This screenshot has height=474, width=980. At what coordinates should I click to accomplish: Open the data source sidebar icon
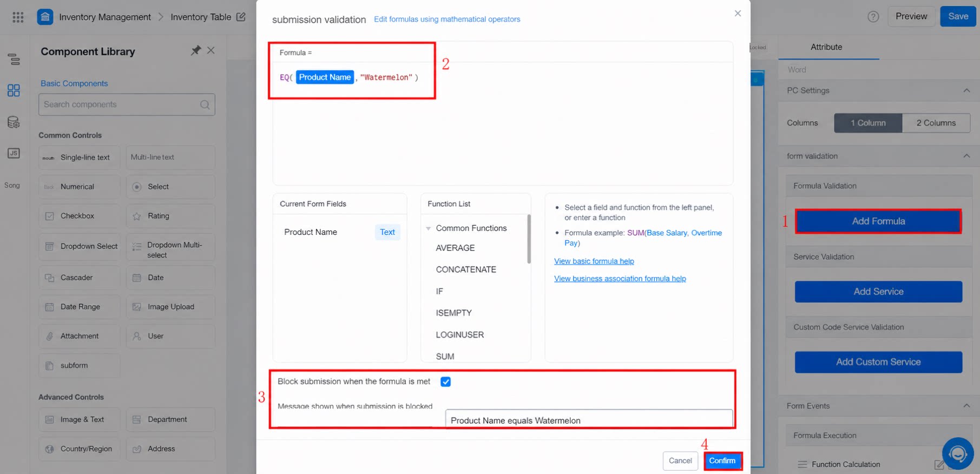tap(14, 122)
